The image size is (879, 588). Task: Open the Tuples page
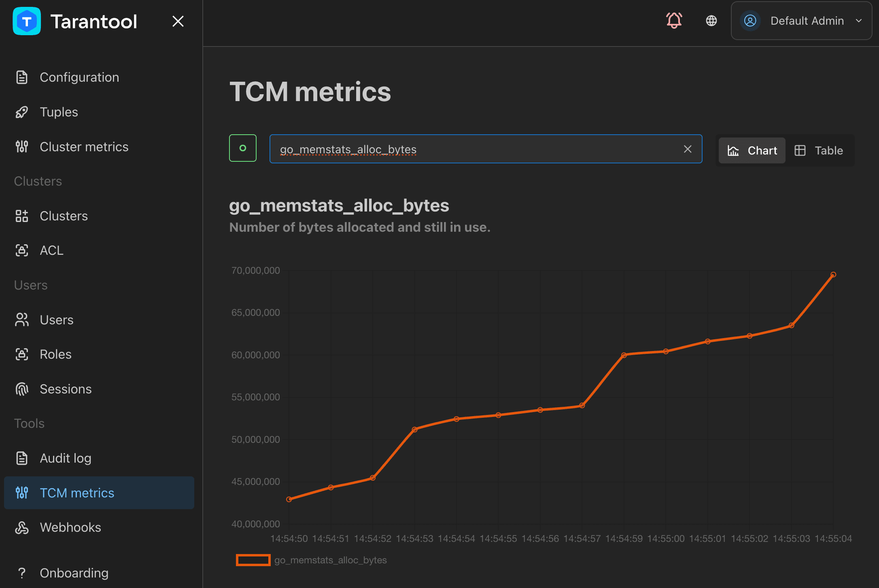tap(99, 112)
